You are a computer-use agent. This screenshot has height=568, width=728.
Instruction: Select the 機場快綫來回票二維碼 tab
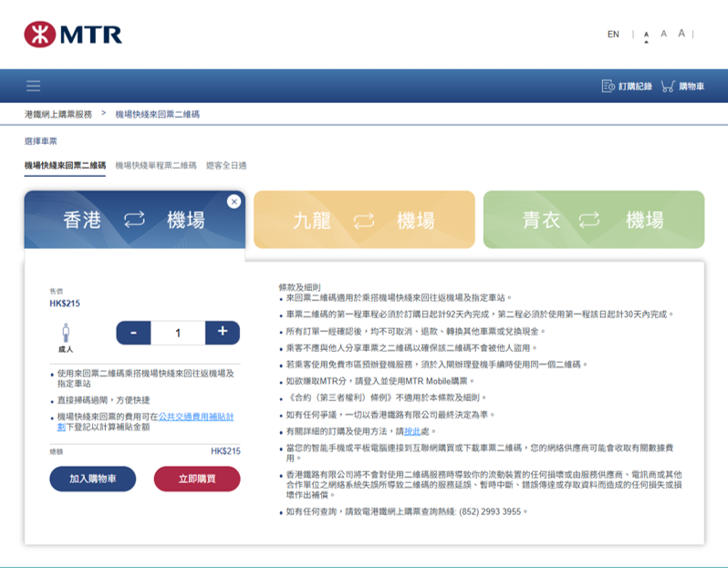[x=65, y=166]
